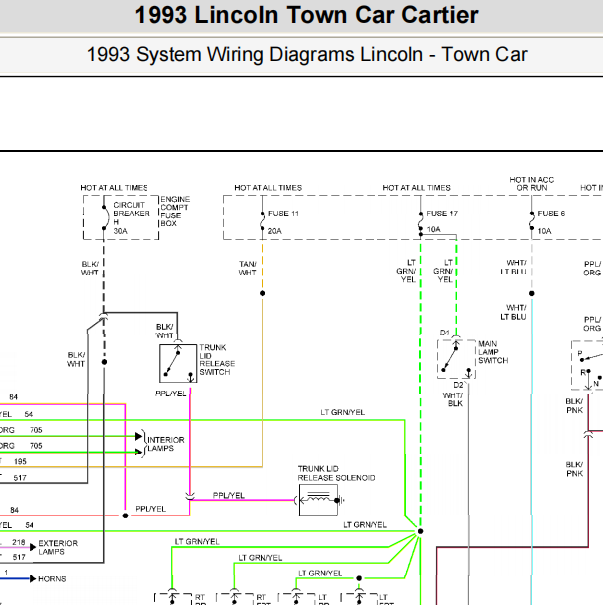This screenshot has height=605, width=603.
Task: Click the Fuse 6 fuse symbol
Action: [x=532, y=221]
